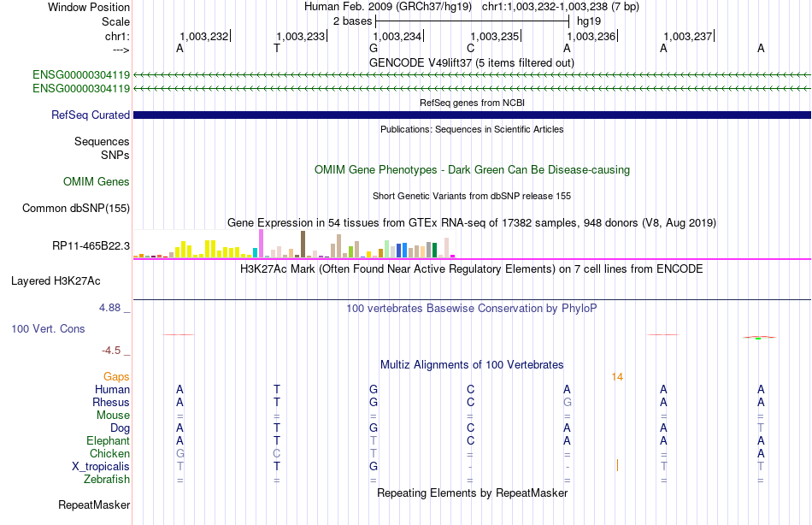Click the RefSeq Curated track label
Image resolution: width=812 pixels, height=525 pixels.
pos(90,115)
